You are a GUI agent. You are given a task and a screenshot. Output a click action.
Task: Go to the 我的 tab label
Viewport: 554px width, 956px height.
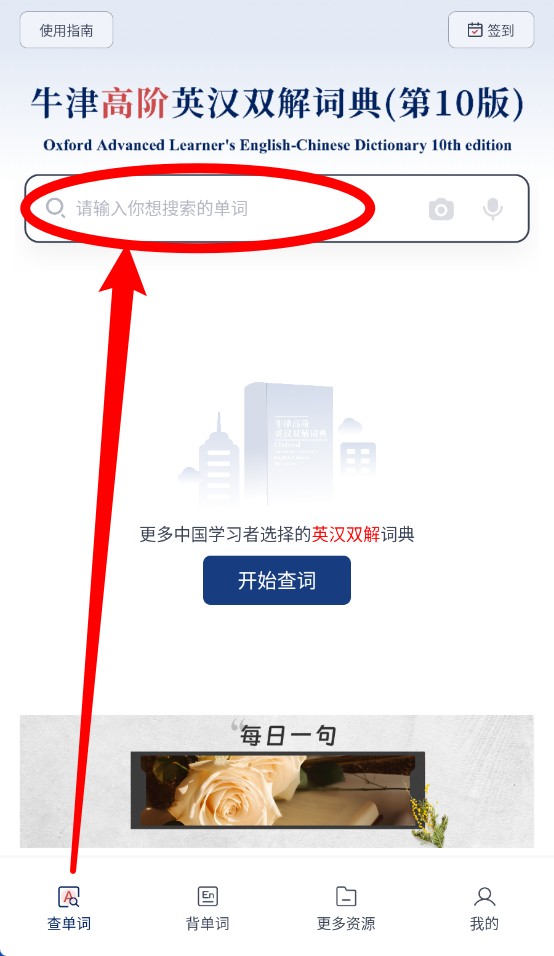(485, 924)
